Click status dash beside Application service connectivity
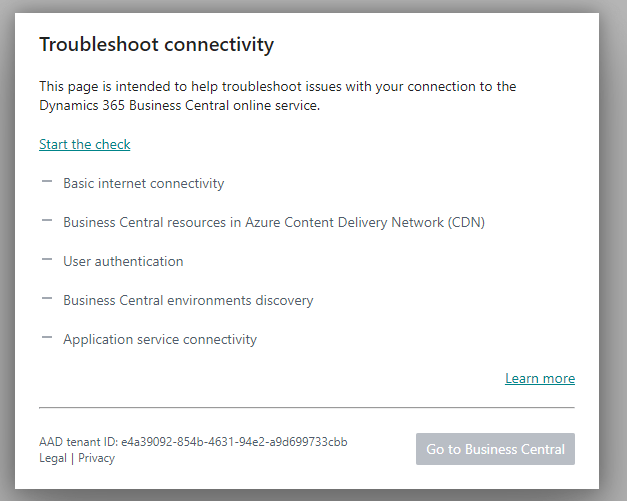The height and width of the screenshot is (501, 627). [46, 338]
